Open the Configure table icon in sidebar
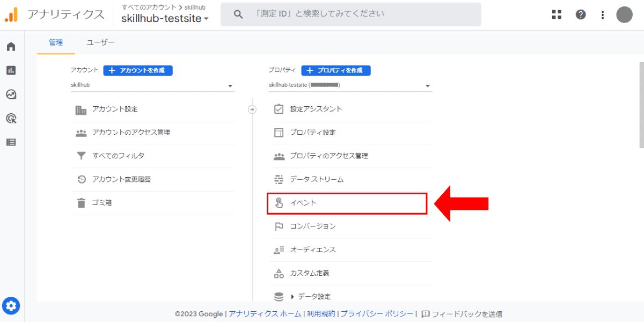 pos(11,142)
